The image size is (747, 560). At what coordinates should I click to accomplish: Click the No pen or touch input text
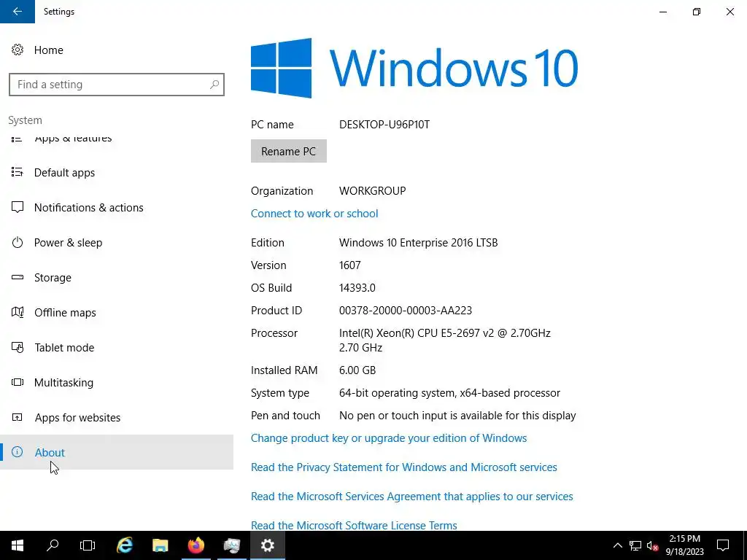[x=457, y=415]
